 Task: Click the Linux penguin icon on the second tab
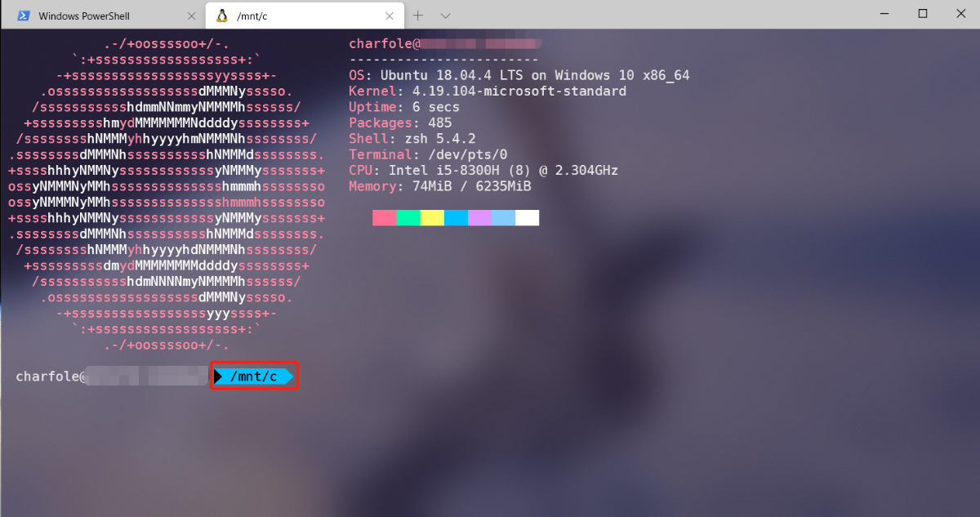click(221, 16)
